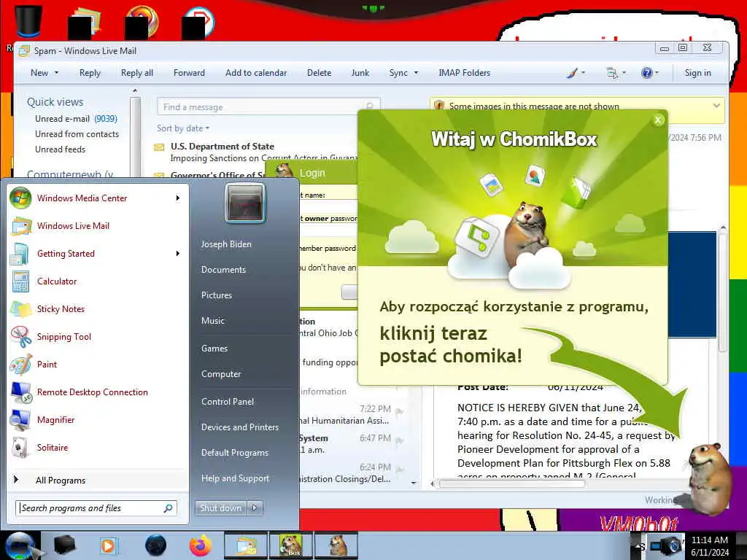The width and height of the screenshot is (747, 560).
Task: Mark message as Junk
Action: [x=360, y=73]
